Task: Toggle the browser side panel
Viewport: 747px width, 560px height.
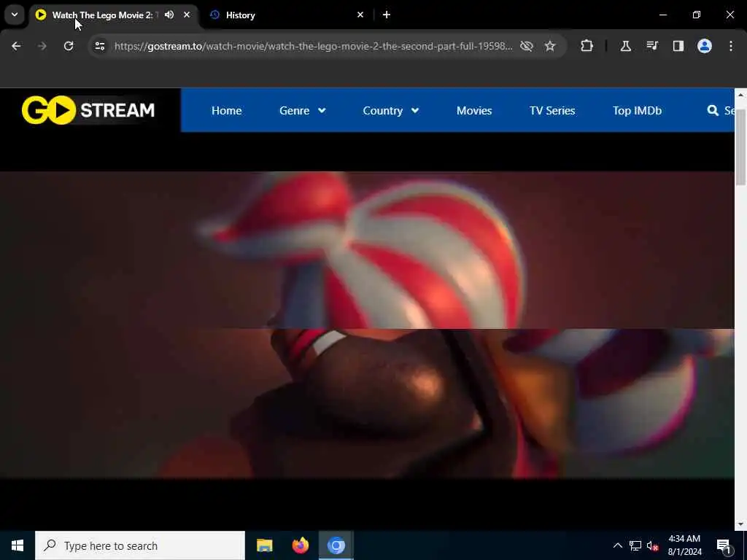Action: coord(678,46)
